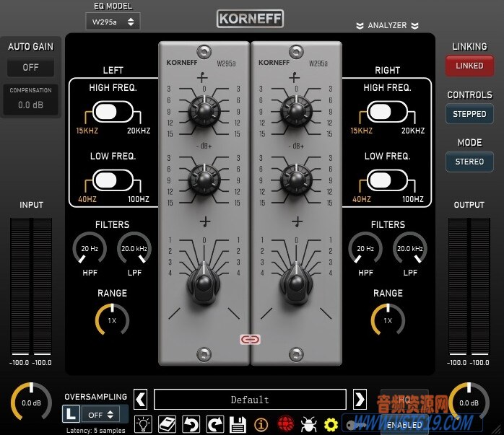Click the right HPF 20 Hz knob
This screenshot has height=435, width=504.
click(x=365, y=248)
